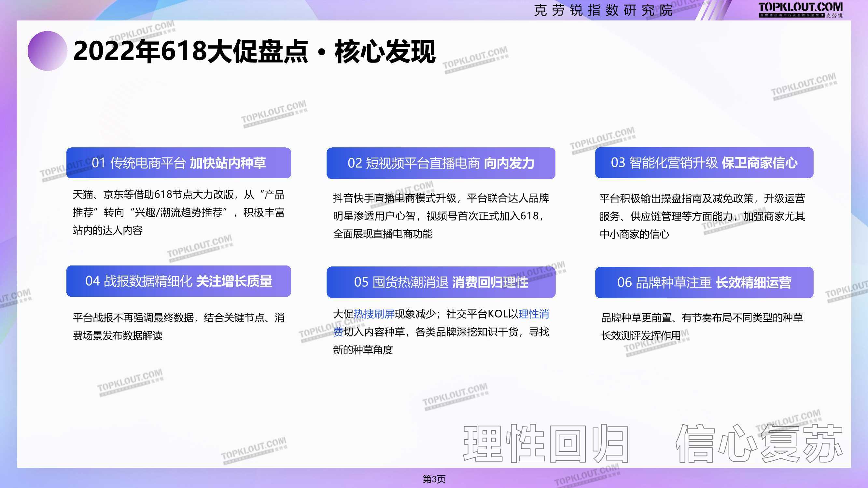Click the outlined text 理性回归
This screenshot has height=488, width=868.
546,443
